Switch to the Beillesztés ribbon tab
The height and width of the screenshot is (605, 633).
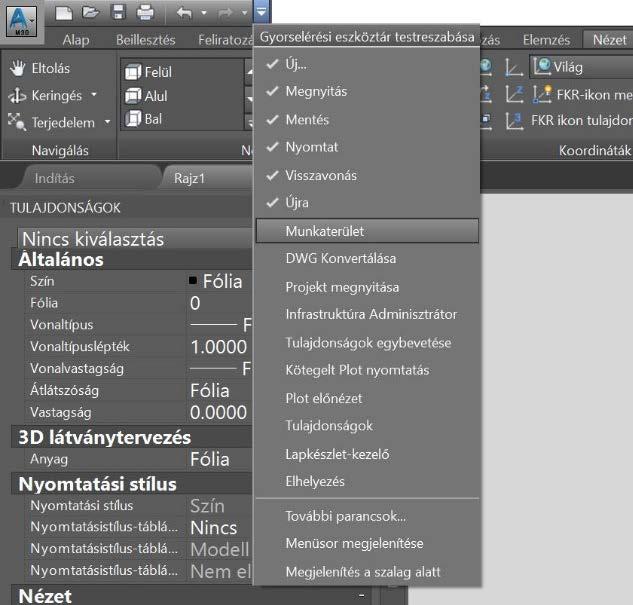(145, 40)
